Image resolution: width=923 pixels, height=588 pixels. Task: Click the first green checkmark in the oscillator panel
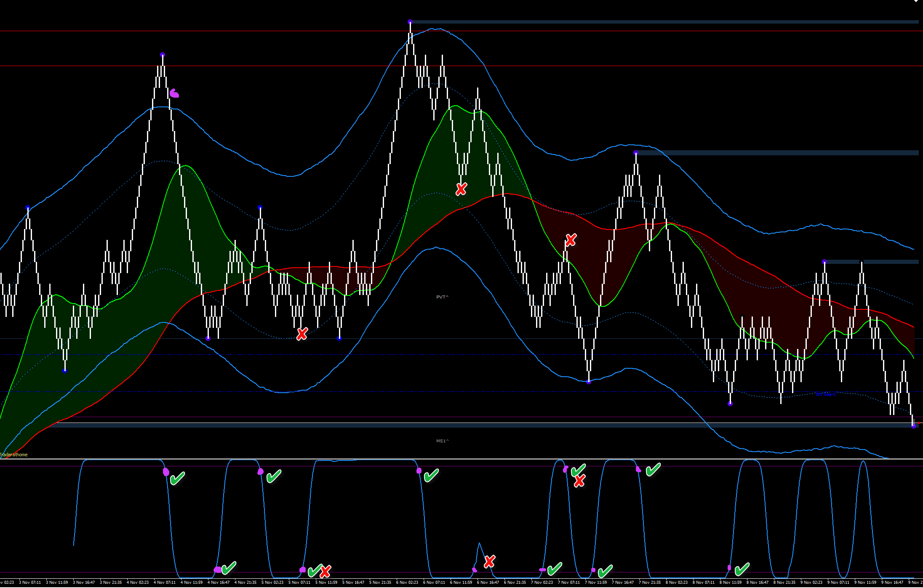(x=177, y=478)
